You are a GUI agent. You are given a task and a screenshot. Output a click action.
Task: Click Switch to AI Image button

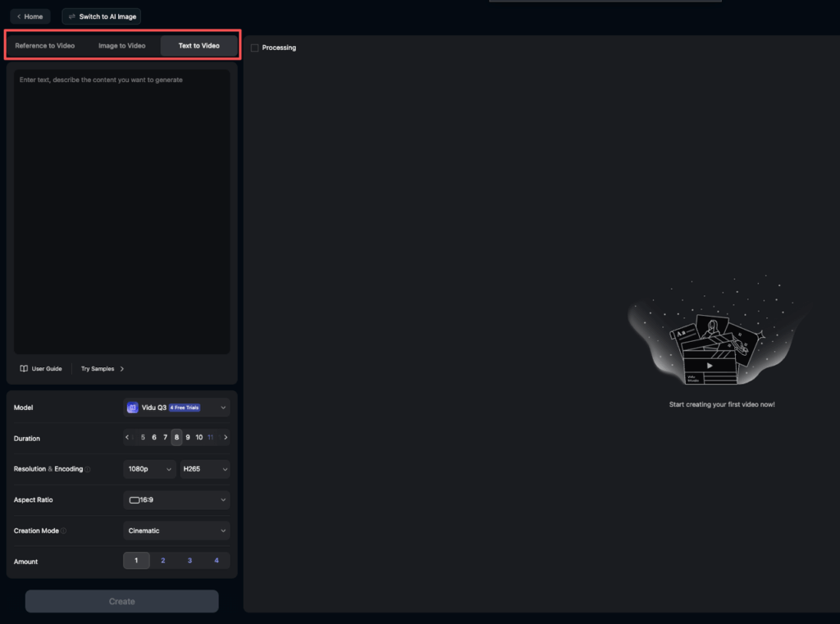(101, 16)
